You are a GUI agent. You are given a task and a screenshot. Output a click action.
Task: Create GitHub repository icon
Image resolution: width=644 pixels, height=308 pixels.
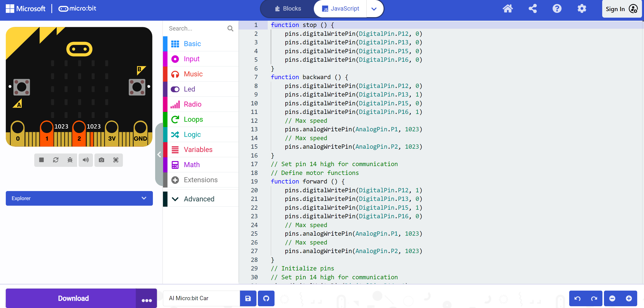(x=266, y=298)
